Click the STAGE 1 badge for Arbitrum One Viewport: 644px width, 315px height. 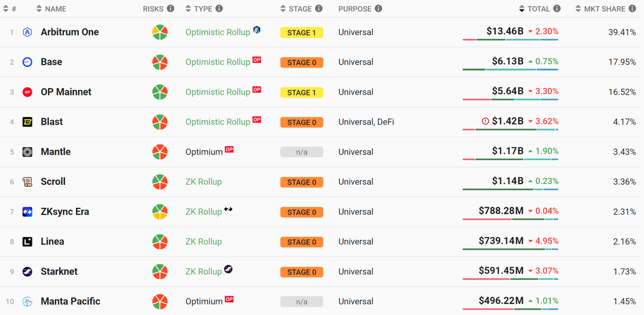pyautogui.click(x=302, y=33)
